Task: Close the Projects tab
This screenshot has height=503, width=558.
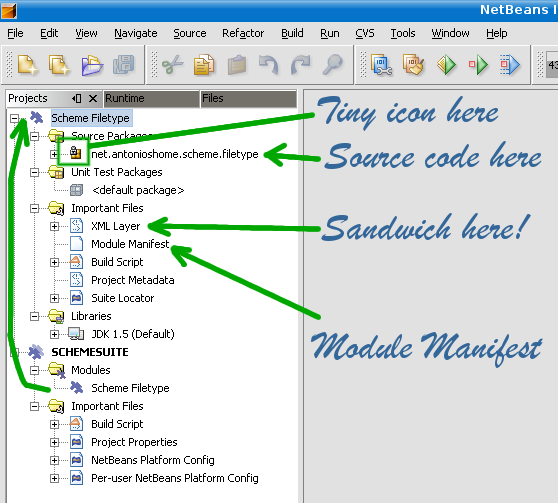Action: [93, 98]
